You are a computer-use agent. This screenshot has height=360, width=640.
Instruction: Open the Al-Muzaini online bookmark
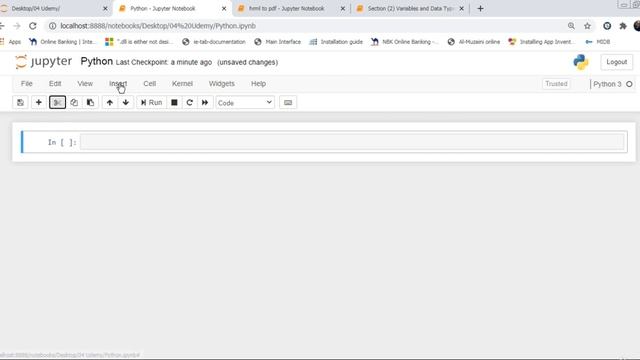(x=473, y=42)
